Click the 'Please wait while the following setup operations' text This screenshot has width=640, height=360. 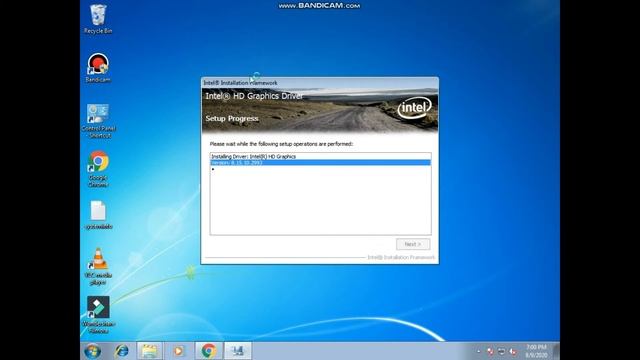coord(281,144)
